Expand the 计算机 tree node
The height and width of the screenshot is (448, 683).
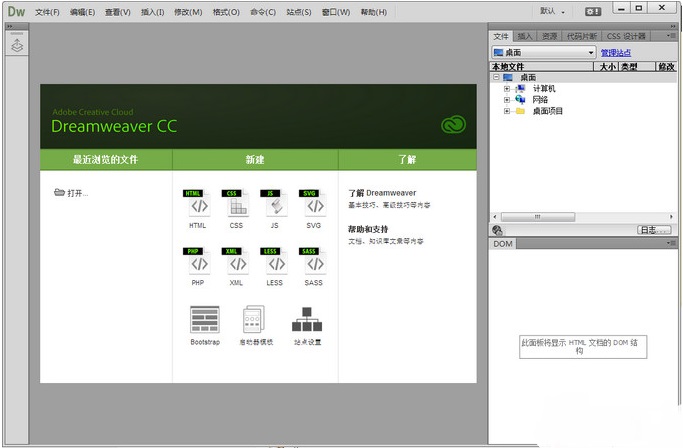[x=507, y=88]
